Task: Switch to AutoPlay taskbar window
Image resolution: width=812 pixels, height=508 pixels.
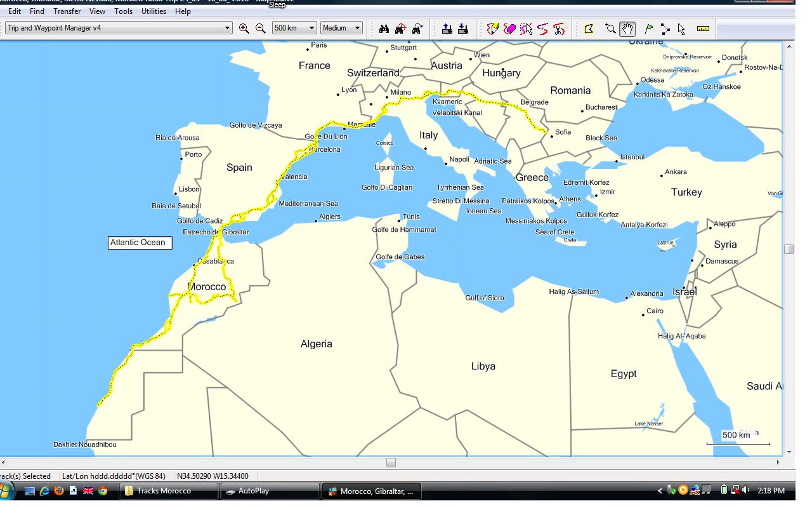Action: coord(270,491)
